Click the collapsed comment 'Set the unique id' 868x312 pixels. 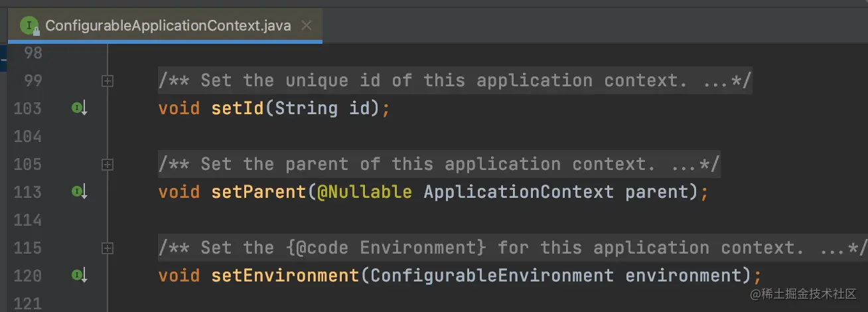point(455,81)
